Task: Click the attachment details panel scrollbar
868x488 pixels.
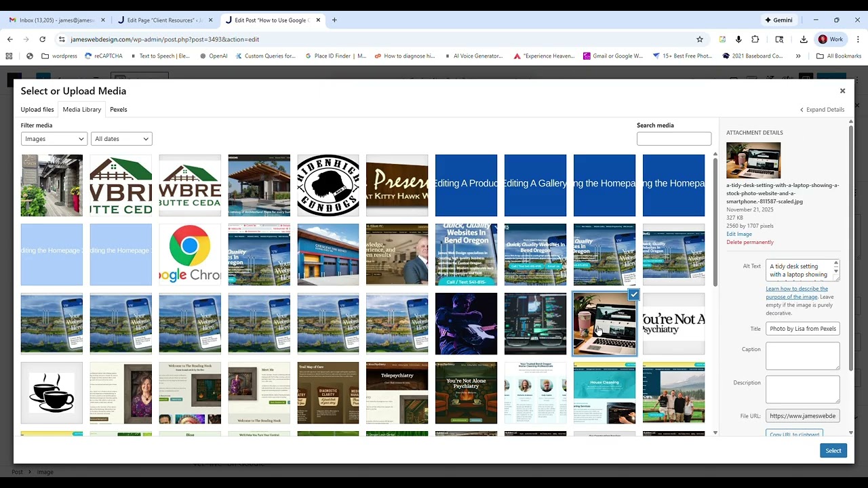Action: coord(851,247)
